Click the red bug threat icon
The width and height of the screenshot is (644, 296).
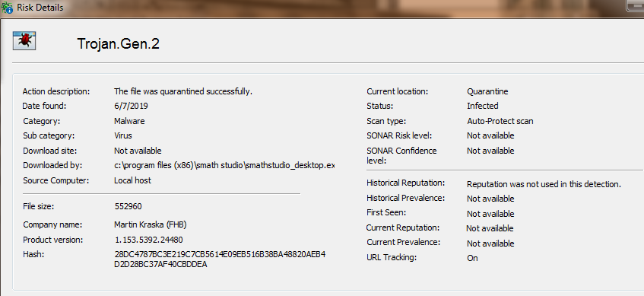(x=24, y=40)
